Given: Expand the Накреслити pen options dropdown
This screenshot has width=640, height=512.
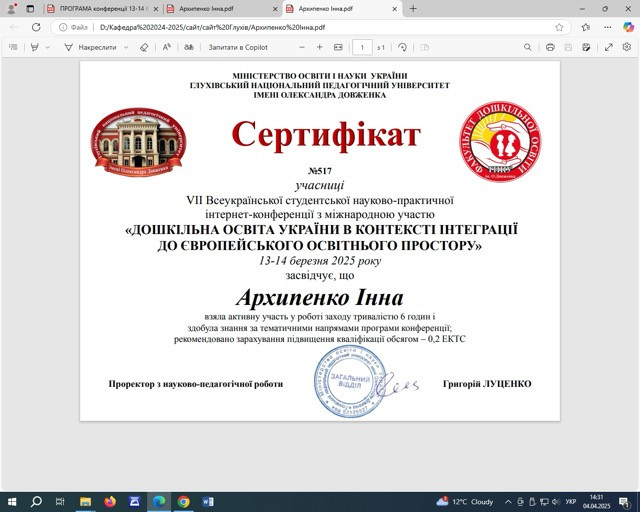Looking at the screenshot, I should 126,47.
